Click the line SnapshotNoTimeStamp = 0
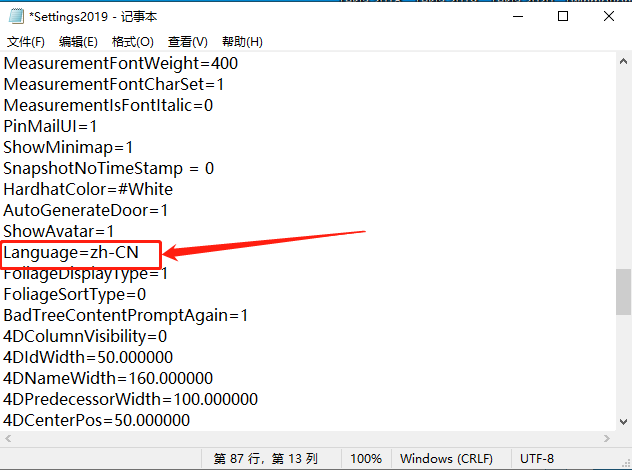The width and height of the screenshot is (632, 470). pyautogui.click(x=108, y=168)
